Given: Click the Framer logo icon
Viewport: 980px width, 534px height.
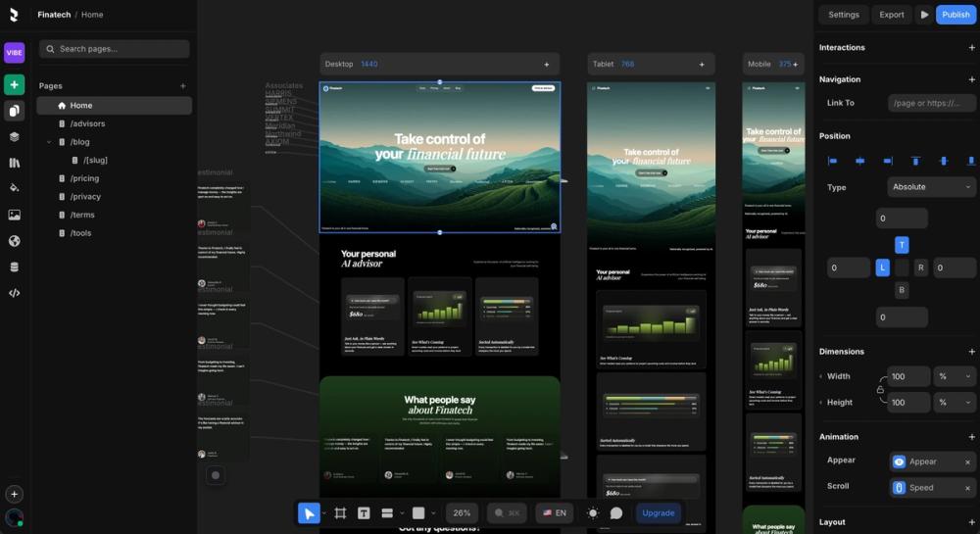Looking at the screenshot, I should (x=14, y=15).
